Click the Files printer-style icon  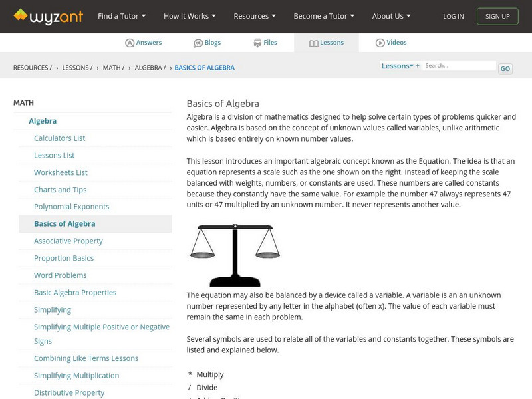[256, 42]
